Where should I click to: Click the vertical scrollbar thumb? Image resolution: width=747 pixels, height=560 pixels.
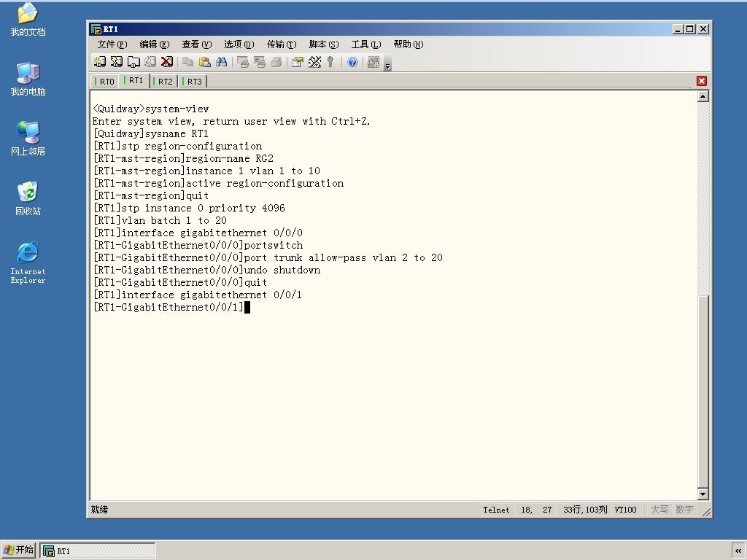point(703,390)
